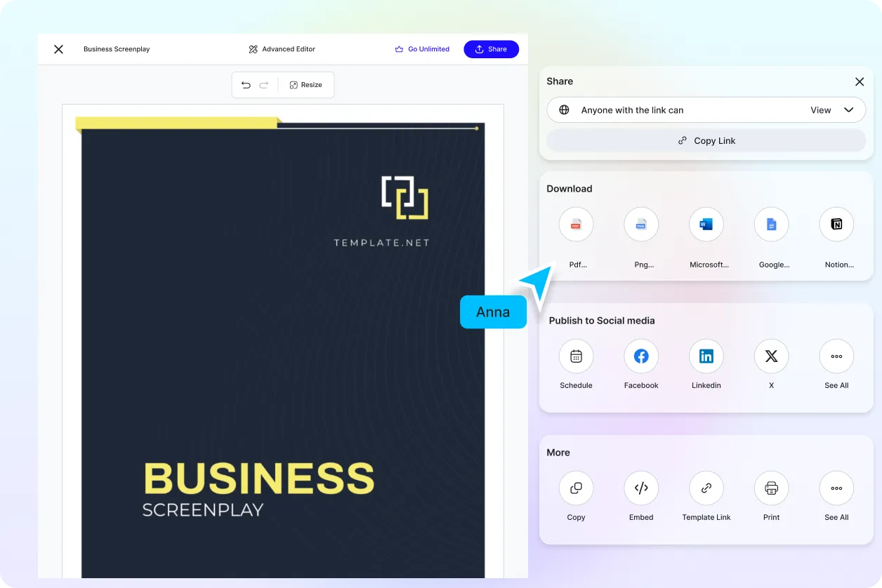882x588 pixels.
Task: Undo the last edit
Action: 246,85
